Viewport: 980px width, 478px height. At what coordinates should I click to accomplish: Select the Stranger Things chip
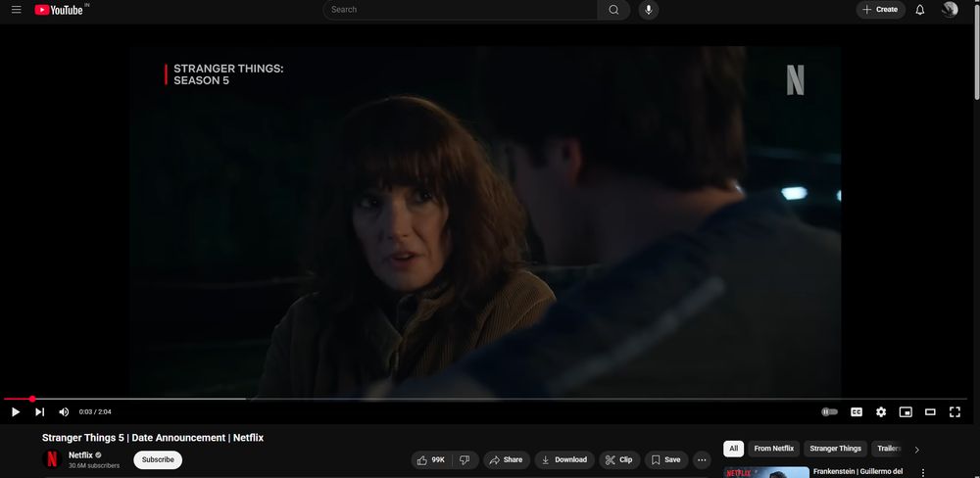point(836,449)
